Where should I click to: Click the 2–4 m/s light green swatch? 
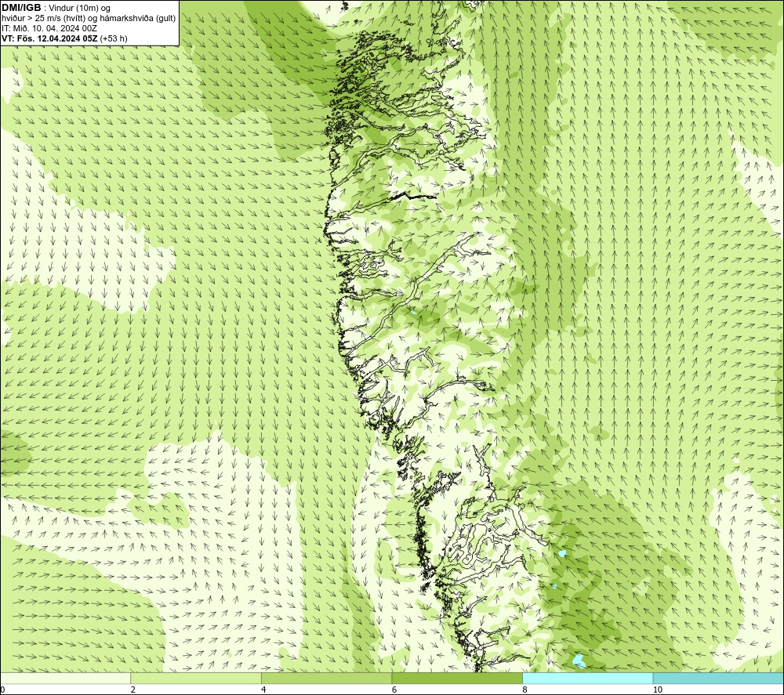coord(196,678)
